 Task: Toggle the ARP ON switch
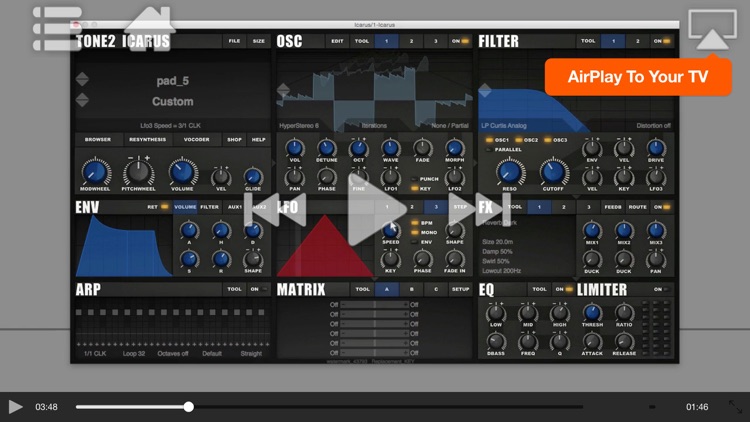pyautogui.click(x=259, y=289)
